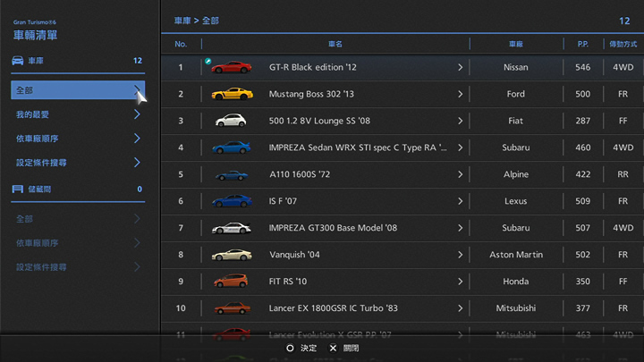Open the Vanquish '04 row arrow
The image size is (644, 362).
coord(461,255)
